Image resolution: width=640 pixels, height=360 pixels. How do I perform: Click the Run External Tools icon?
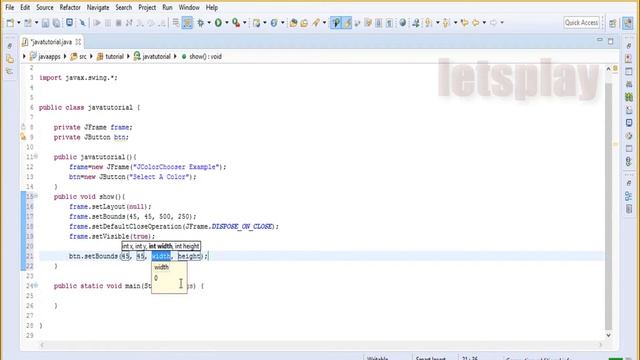click(236, 23)
